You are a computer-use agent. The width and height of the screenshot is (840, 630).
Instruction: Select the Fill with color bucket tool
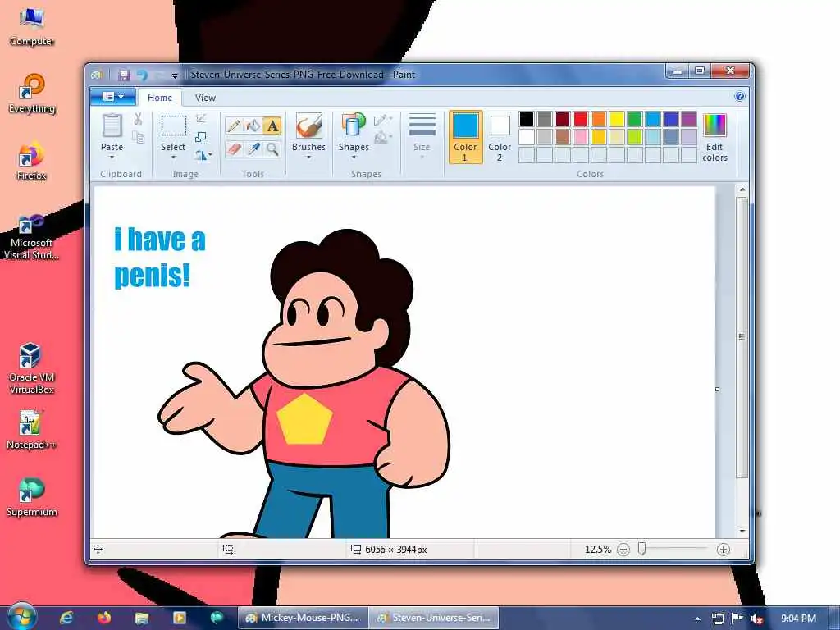(253, 126)
